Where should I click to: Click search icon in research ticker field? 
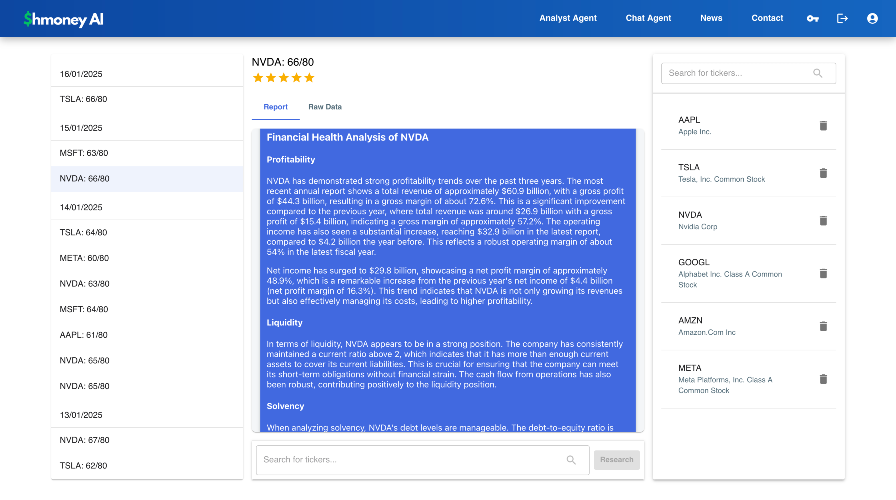point(571,460)
